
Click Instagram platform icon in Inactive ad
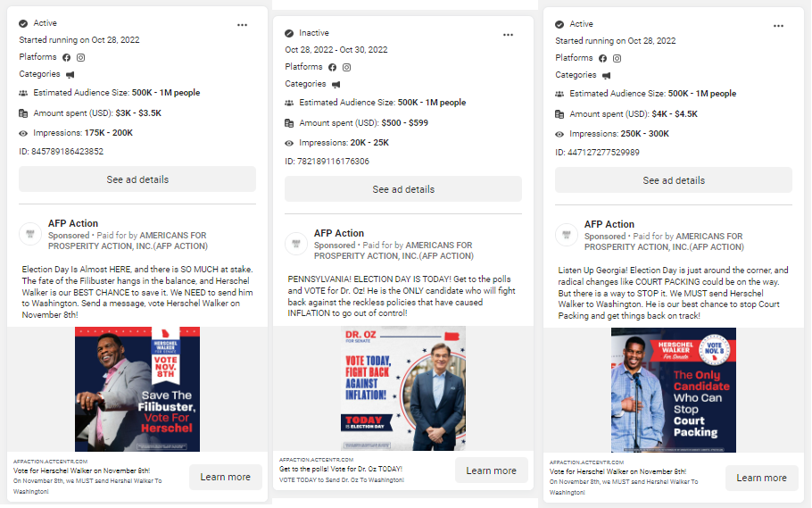coord(346,67)
